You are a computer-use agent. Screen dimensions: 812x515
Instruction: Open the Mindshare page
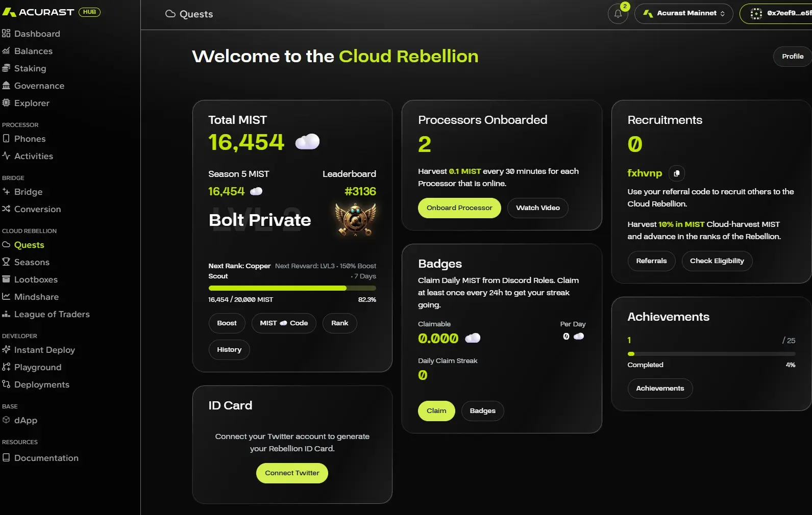coord(36,297)
